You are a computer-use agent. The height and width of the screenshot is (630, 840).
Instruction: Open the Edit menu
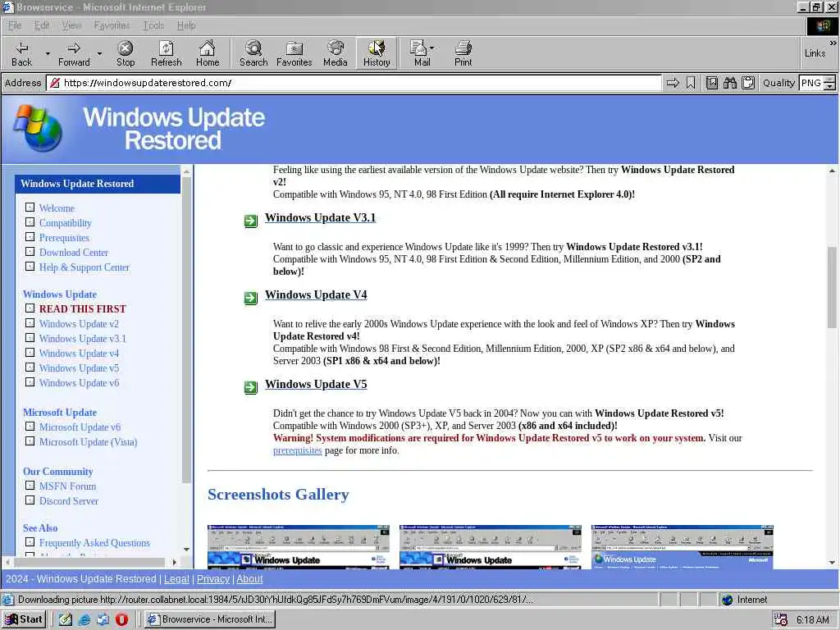[41, 25]
